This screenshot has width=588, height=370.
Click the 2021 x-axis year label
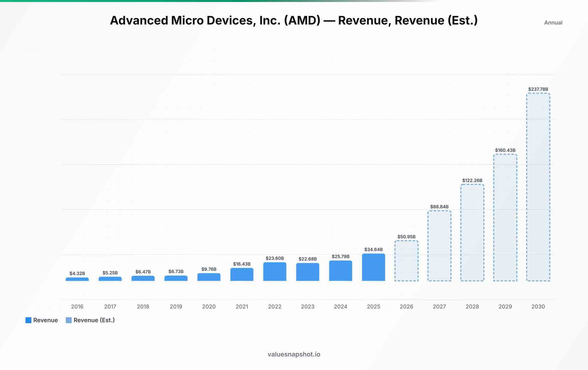point(242,307)
